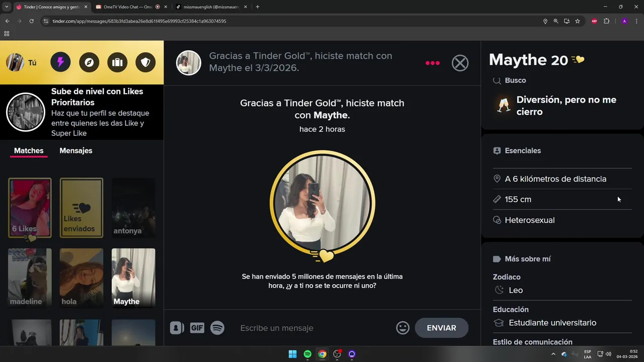Open the antonya match thumbnail

pos(133,208)
